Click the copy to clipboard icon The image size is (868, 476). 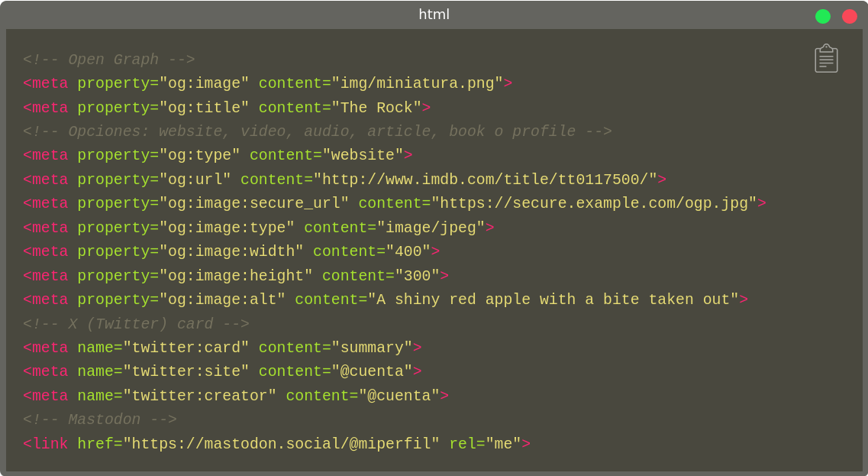coord(826,59)
